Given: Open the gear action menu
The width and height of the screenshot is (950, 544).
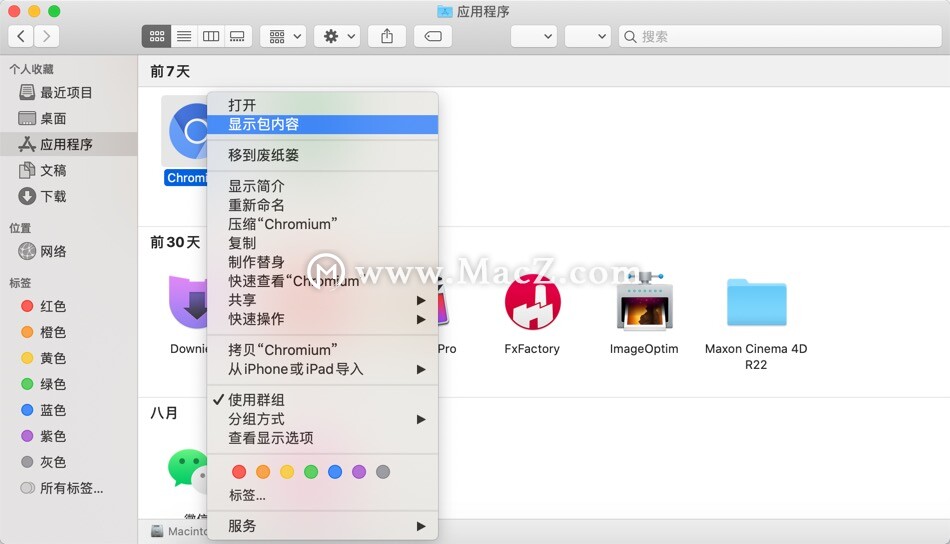Looking at the screenshot, I should point(337,36).
